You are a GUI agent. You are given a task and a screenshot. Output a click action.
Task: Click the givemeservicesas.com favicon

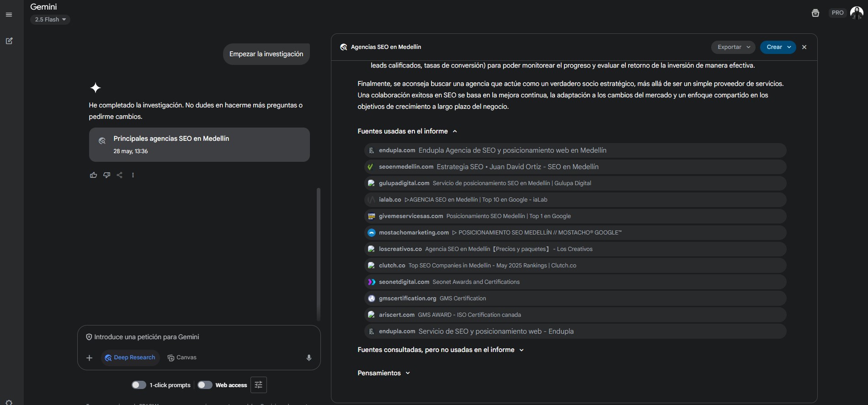372,216
